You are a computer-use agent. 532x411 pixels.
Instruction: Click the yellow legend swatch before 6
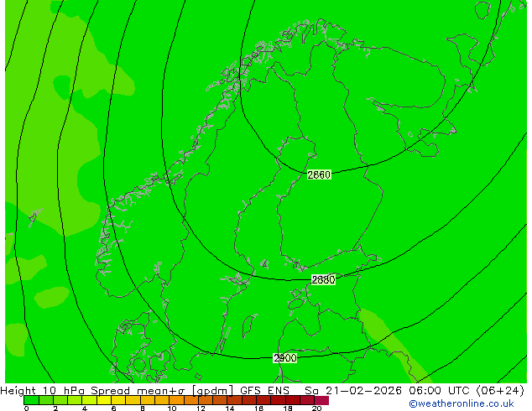click(x=104, y=400)
